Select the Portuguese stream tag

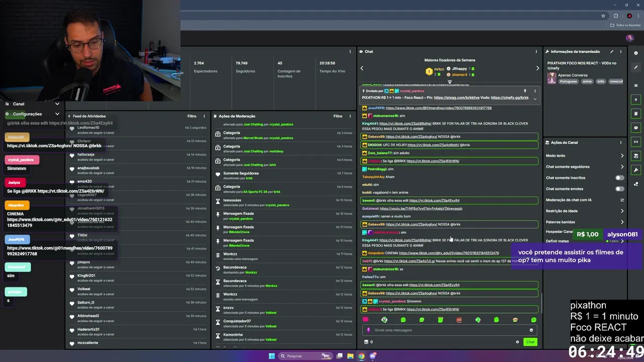pyautogui.click(x=568, y=81)
